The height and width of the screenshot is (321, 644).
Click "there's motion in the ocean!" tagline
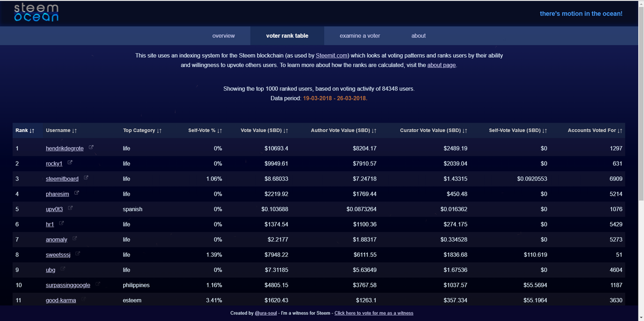click(581, 14)
